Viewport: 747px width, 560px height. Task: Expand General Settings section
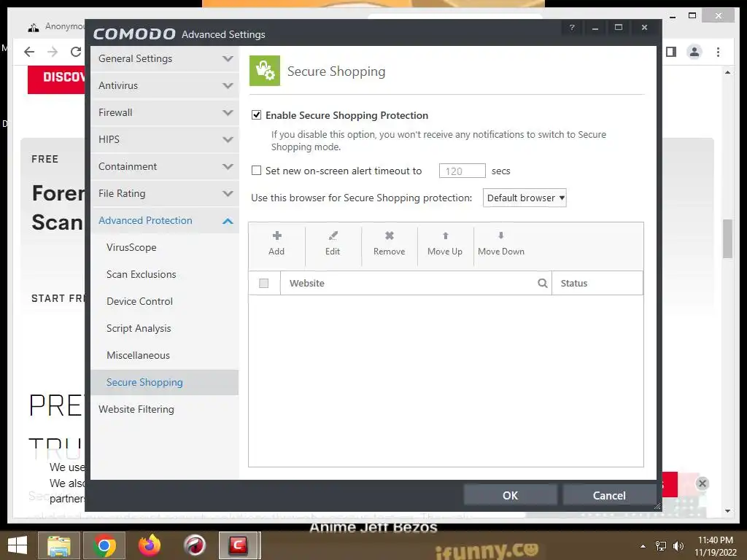pos(165,58)
